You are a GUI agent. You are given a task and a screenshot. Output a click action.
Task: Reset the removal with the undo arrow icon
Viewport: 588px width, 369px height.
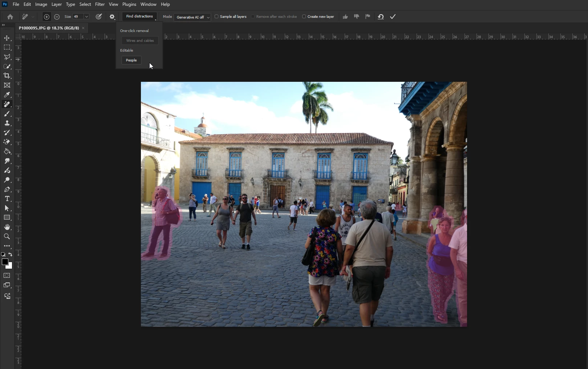[381, 17]
